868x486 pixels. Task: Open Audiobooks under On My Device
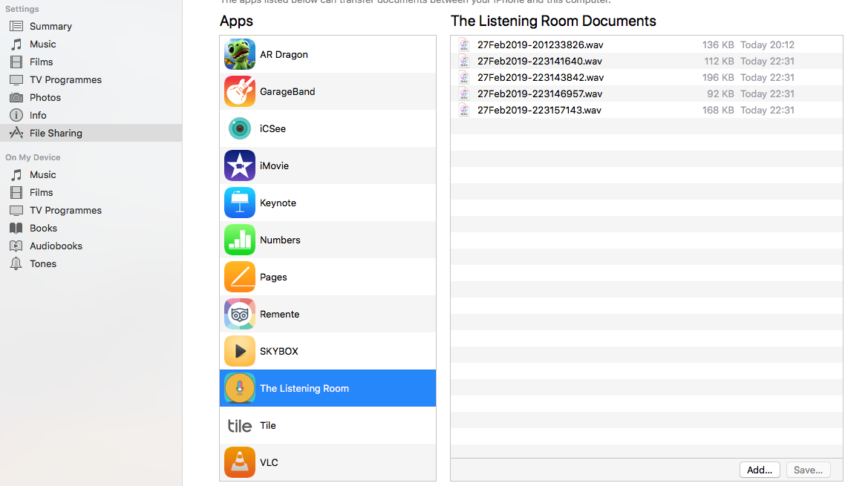click(55, 246)
